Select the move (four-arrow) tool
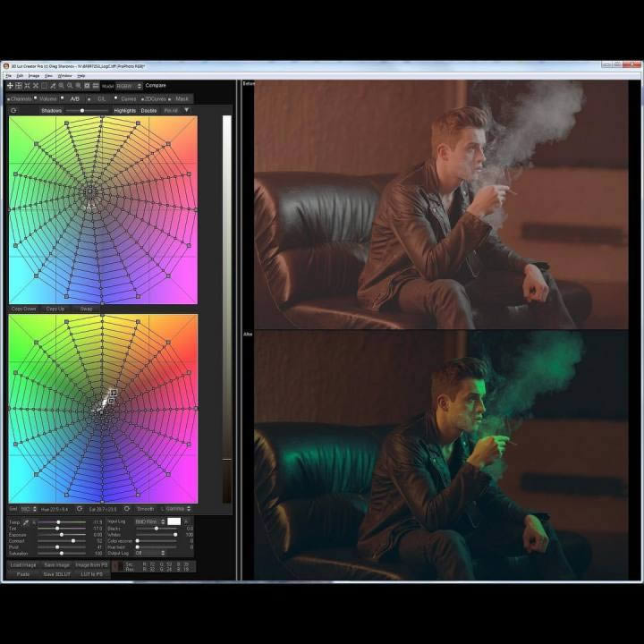 point(10,86)
